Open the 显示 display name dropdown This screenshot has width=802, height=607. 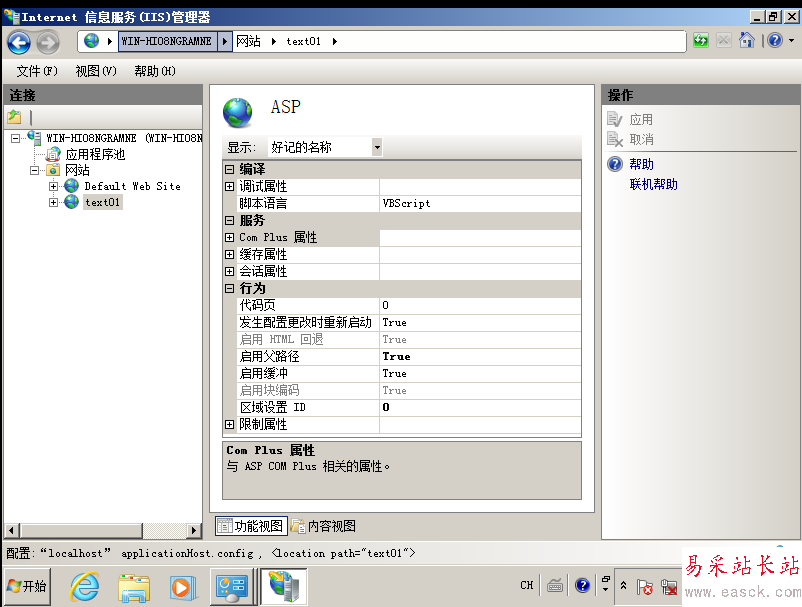point(377,147)
